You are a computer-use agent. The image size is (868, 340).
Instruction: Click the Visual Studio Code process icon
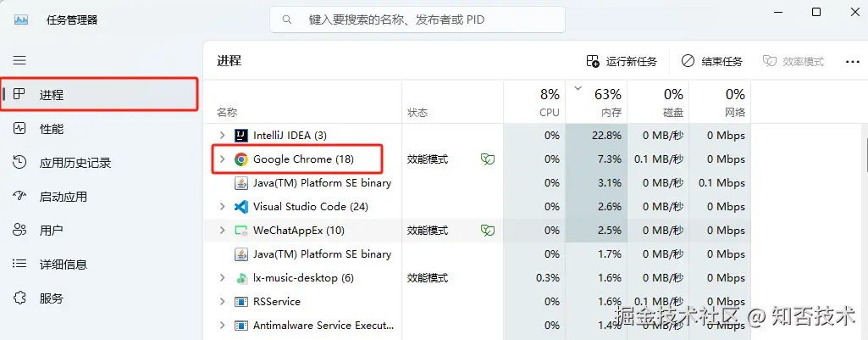(x=240, y=207)
